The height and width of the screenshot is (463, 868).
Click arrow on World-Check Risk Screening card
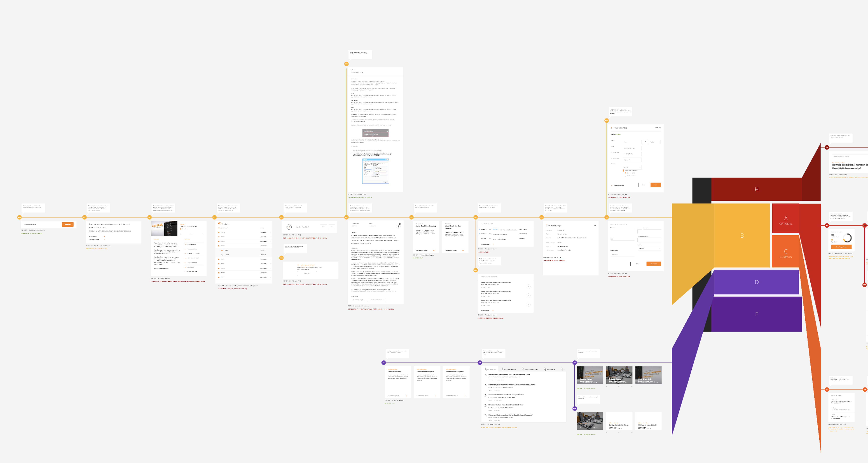(x=434, y=250)
